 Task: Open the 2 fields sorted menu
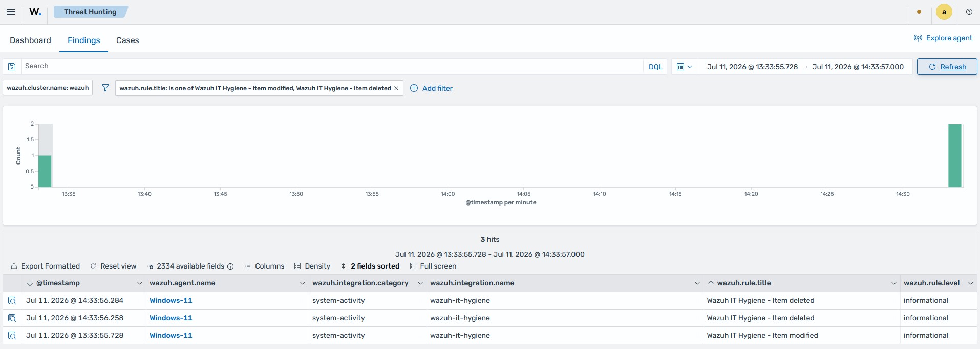pyautogui.click(x=370, y=266)
